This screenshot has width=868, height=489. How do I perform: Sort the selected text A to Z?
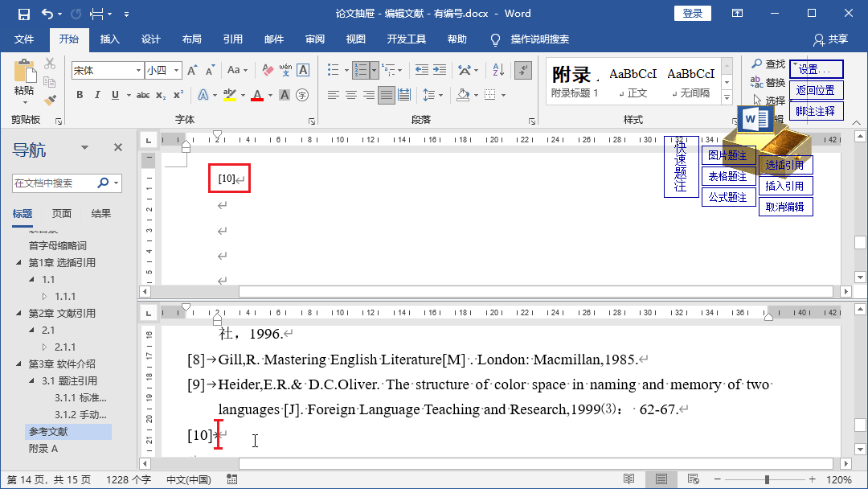[498, 70]
